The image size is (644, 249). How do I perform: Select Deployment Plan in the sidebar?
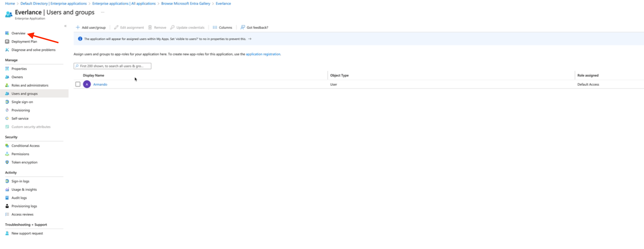click(x=24, y=41)
